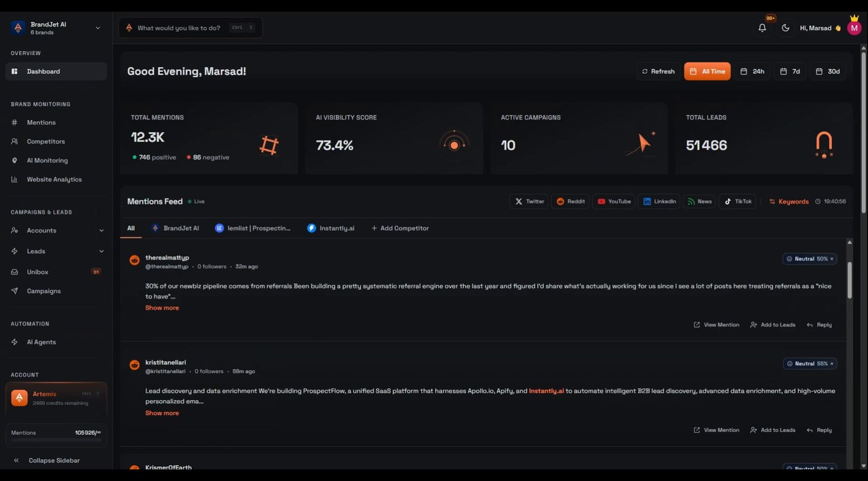This screenshot has height=481, width=868.
Task: Filter mentions by Reddit
Action: pyautogui.click(x=570, y=201)
